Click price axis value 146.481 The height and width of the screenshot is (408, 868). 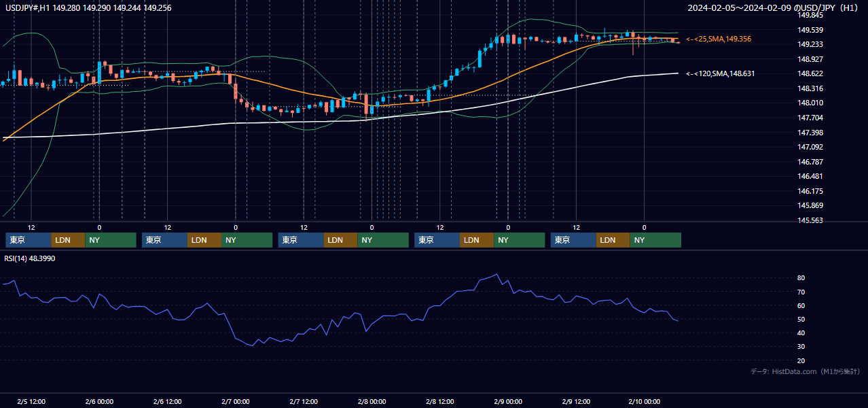pyautogui.click(x=810, y=176)
